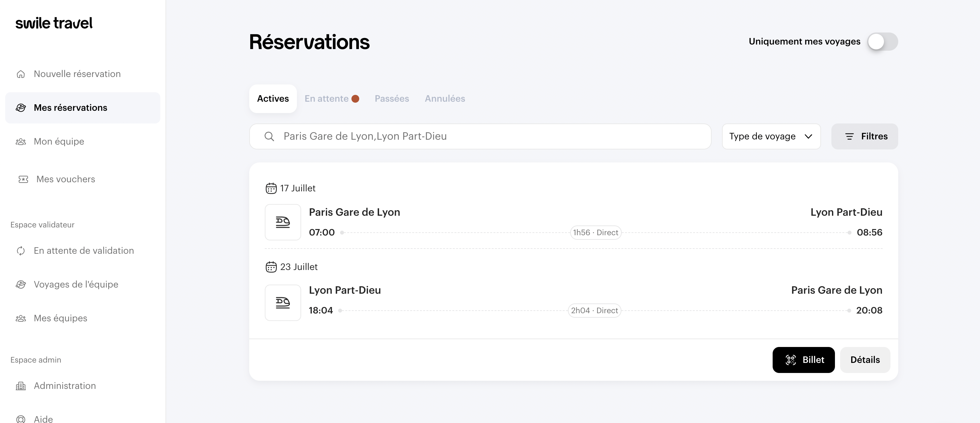The image size is (980, 423).
Task: Click the people icon beside Mon équipe
Action: tap(21, 142)
